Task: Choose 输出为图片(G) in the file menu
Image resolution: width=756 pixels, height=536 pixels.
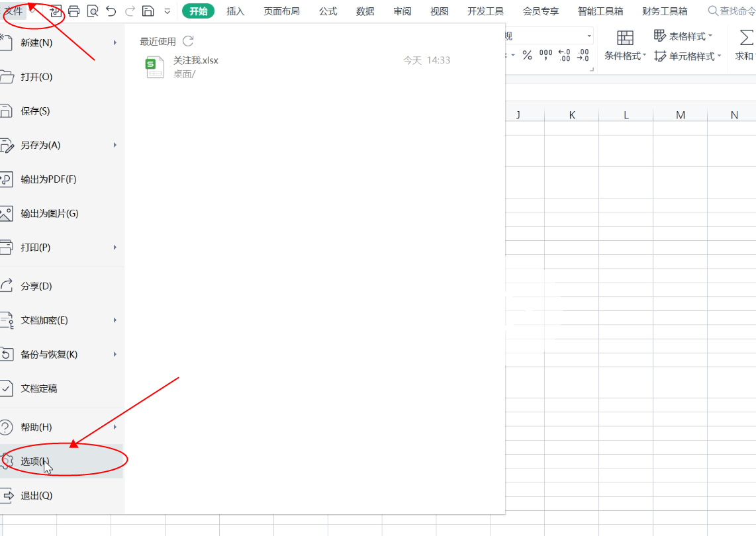Action: [x=61, y=214]
